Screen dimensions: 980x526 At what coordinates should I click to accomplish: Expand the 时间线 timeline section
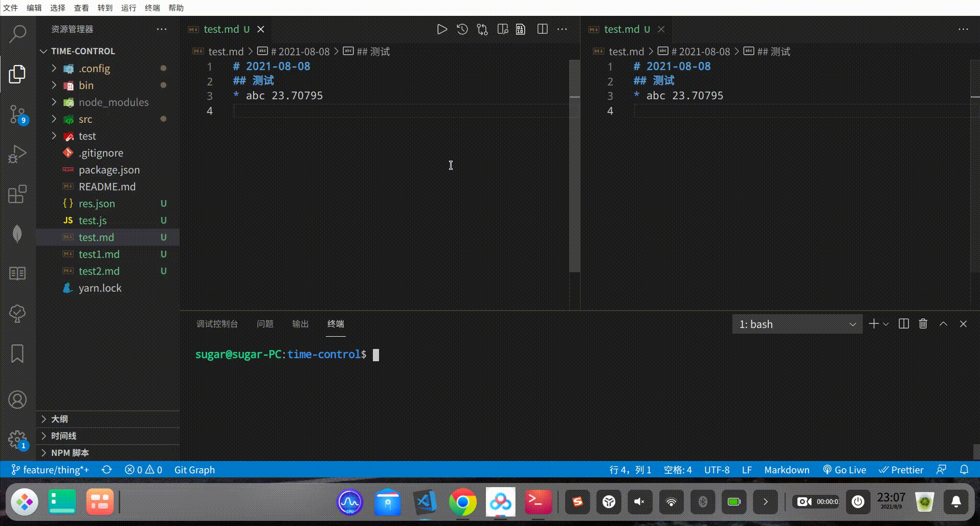(108, 436)
